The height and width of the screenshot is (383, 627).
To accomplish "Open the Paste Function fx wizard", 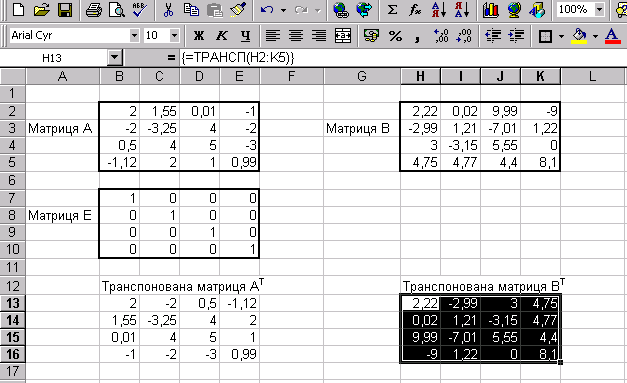I will tap(415, 9).
